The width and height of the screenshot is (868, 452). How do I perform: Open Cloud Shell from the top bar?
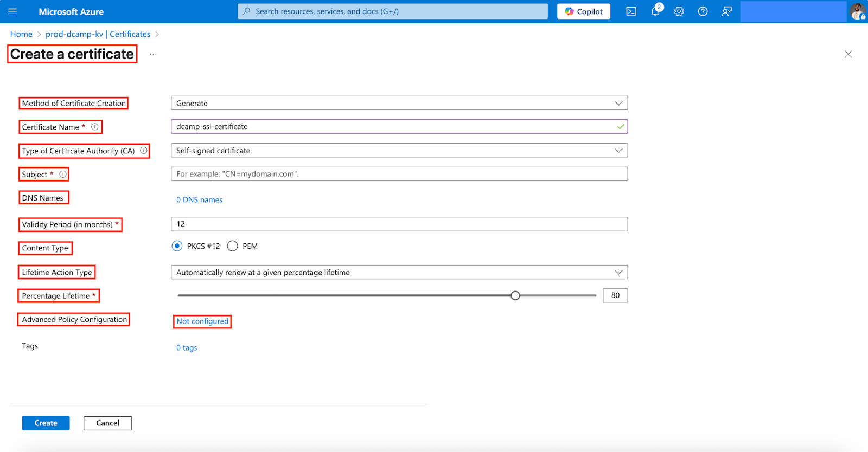(x=631, y=11)
